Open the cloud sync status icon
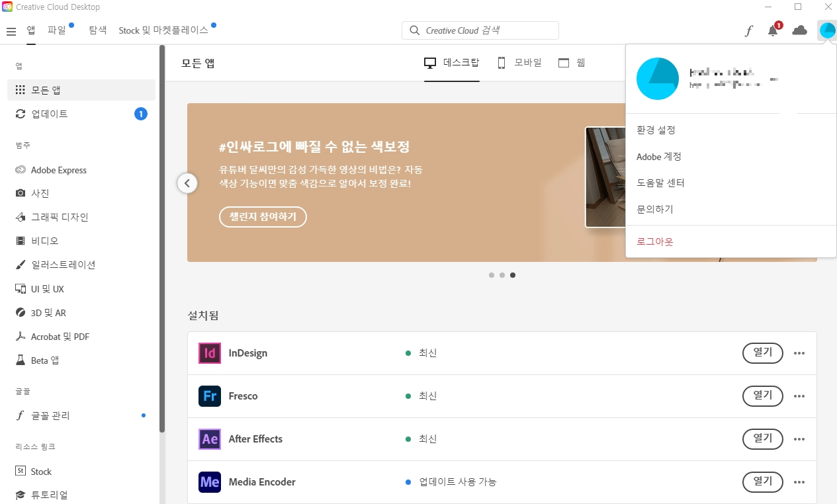This screenshot has width=837, height=504. pos(800,30)
